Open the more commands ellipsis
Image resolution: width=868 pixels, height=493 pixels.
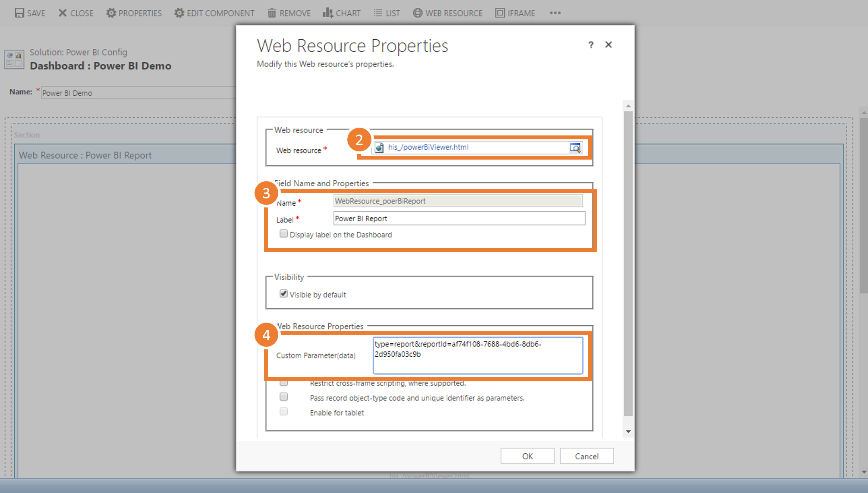555,13
